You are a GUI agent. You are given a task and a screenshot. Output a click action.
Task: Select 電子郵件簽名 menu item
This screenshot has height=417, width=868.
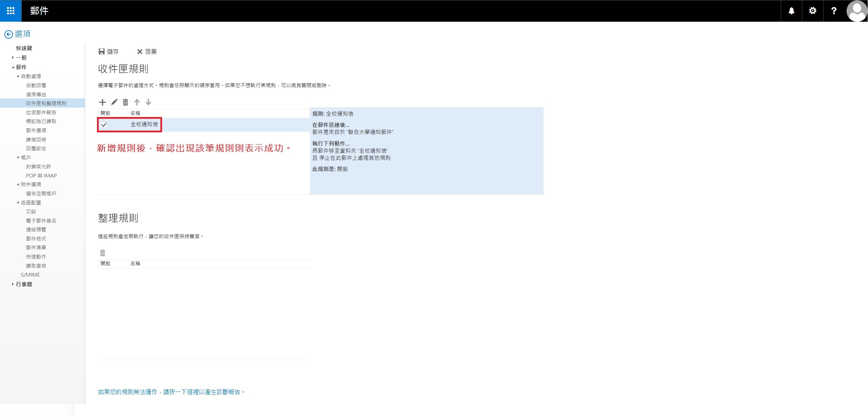(41, 221)
